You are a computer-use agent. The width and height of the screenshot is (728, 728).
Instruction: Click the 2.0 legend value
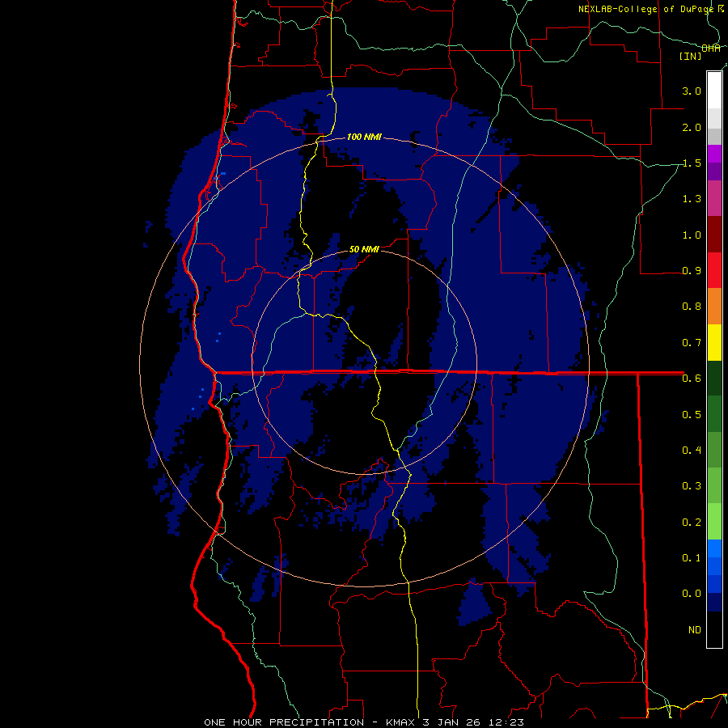pos(692,127)
